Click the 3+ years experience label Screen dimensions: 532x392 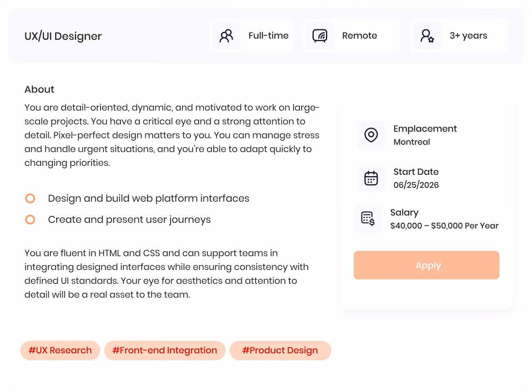tap(469, 36)
